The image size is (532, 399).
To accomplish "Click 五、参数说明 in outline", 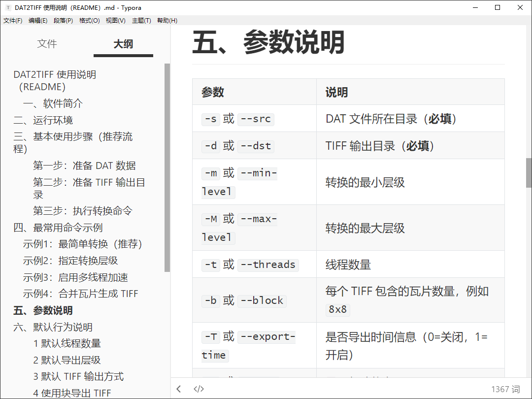I will coord(43,310).
